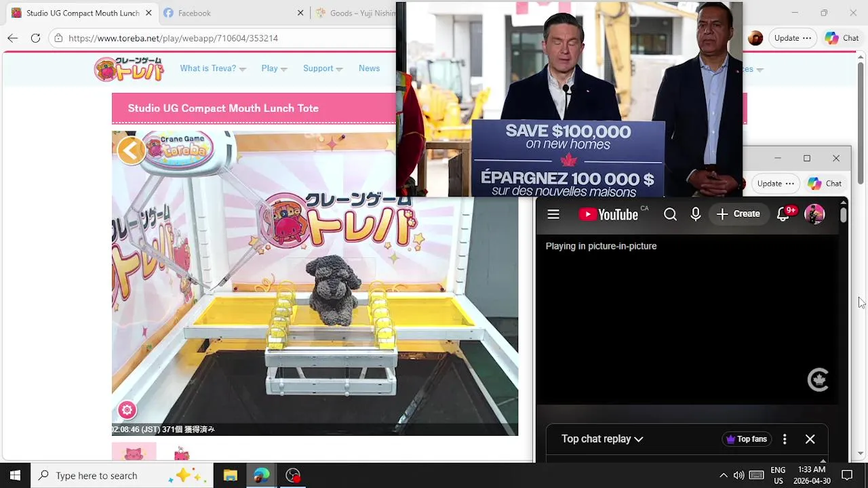Expand the Top chat replay dropdown
Viewport: 868px width, 488px height.
[602, 439]
